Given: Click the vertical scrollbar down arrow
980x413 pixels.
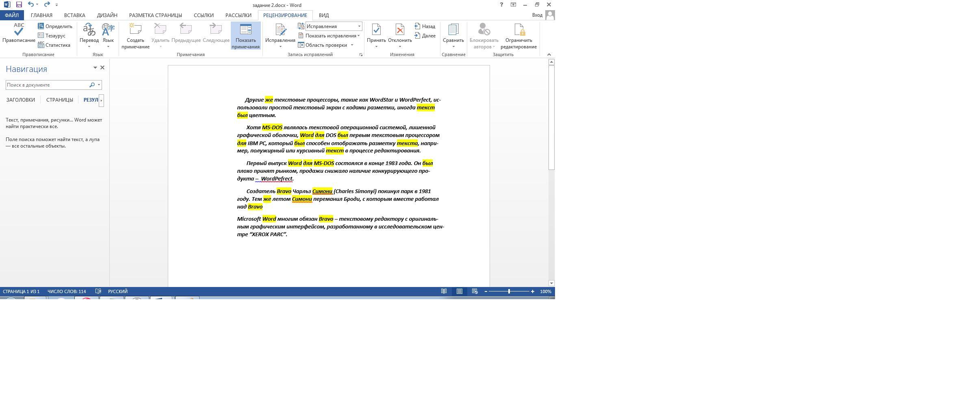Looking at the screenshot, I should click(551, 283).
